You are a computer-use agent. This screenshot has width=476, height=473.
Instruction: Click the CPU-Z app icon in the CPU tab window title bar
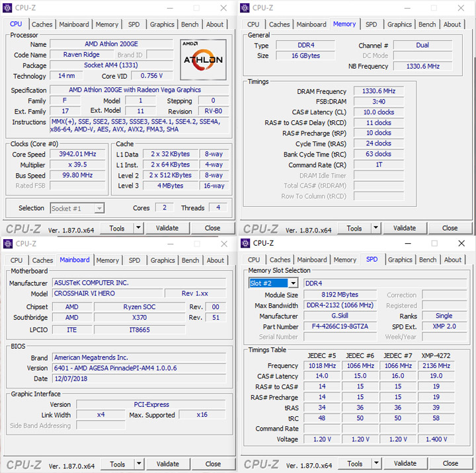[x=7, y=7]
